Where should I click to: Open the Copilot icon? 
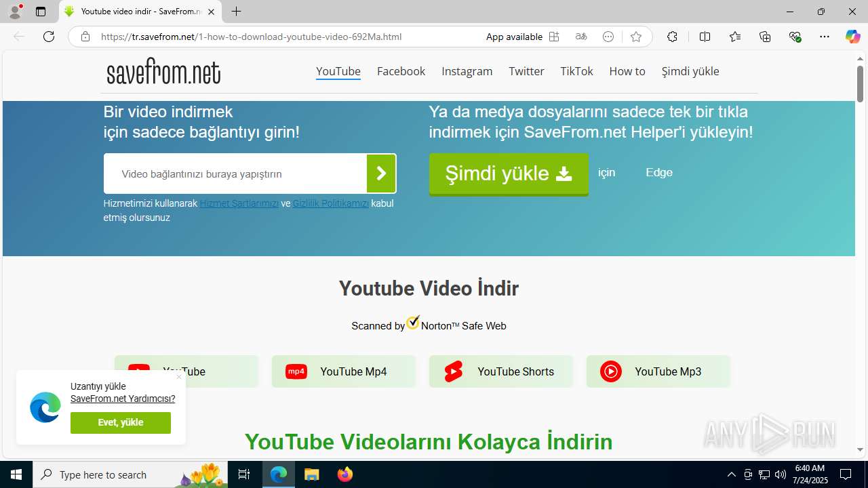852,37
